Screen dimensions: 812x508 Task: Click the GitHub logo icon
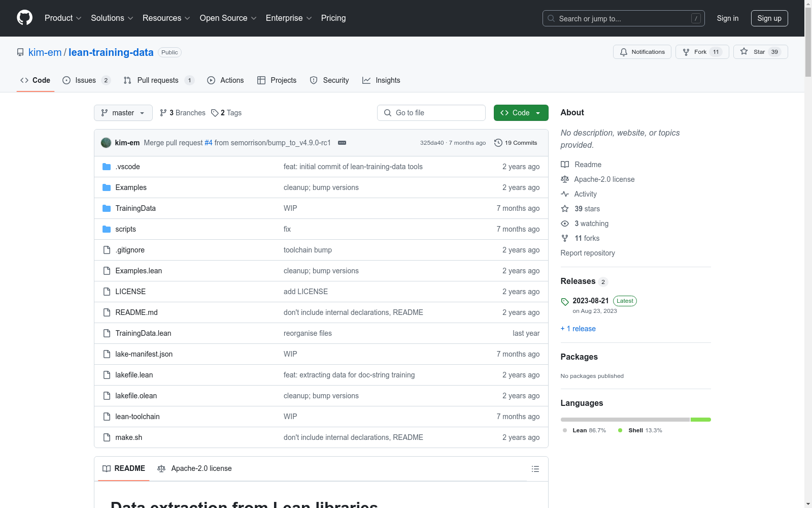click(24, 18)
